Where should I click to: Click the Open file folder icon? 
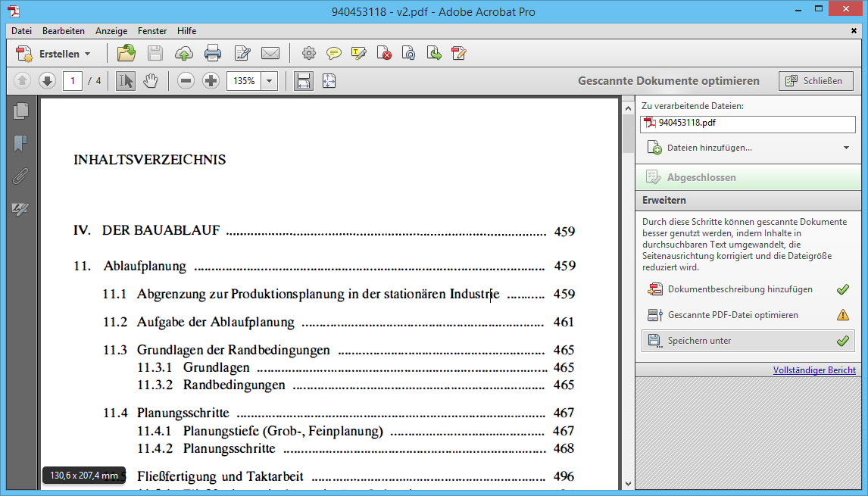click(126, 53)
